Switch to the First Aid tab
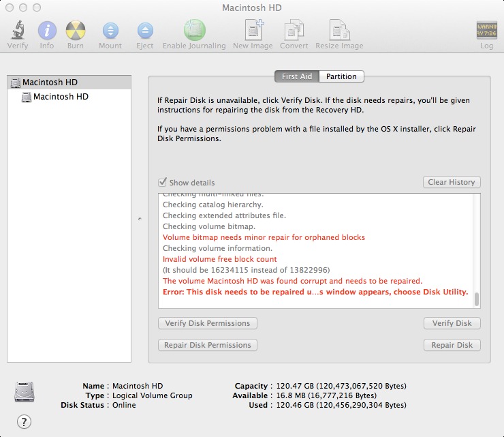This screenshot has width=504, height=437. coord(297,76)
